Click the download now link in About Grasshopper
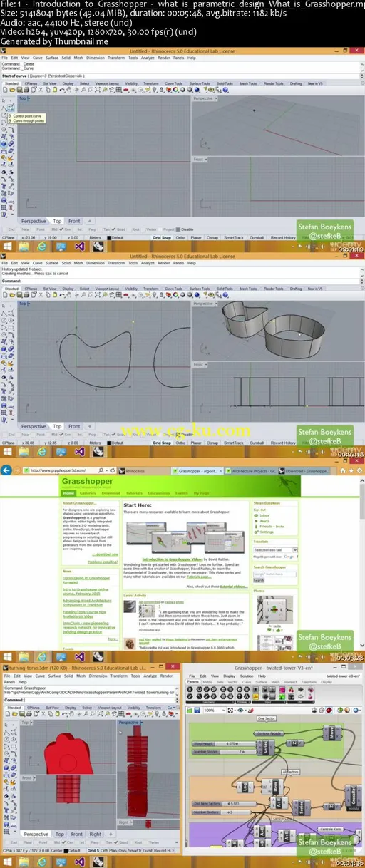 tap(106, 554)
